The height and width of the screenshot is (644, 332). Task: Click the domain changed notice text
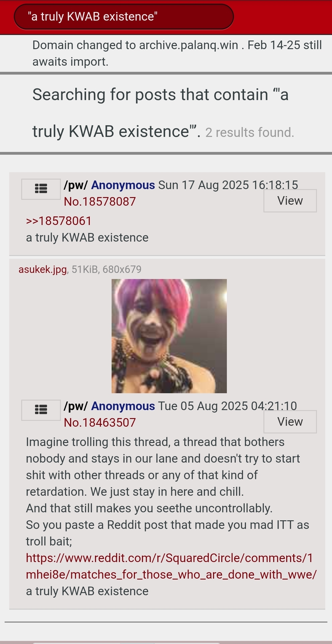(177, 53)
